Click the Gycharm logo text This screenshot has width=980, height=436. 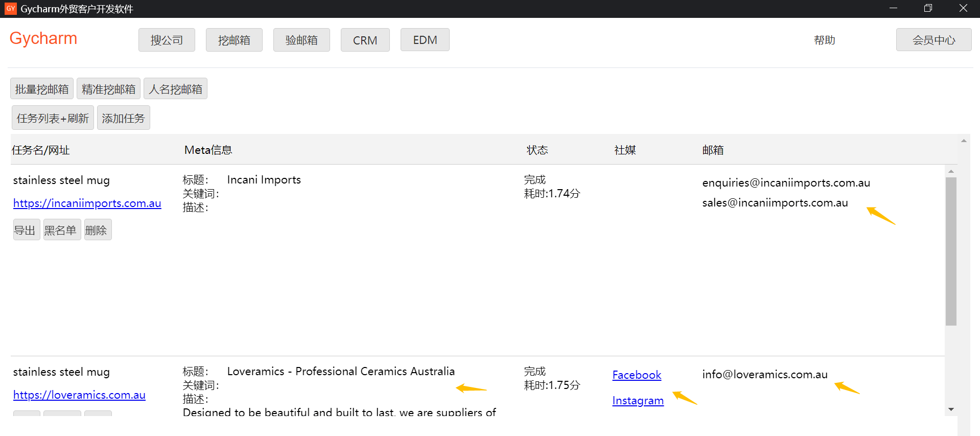[x=43, y=39]
